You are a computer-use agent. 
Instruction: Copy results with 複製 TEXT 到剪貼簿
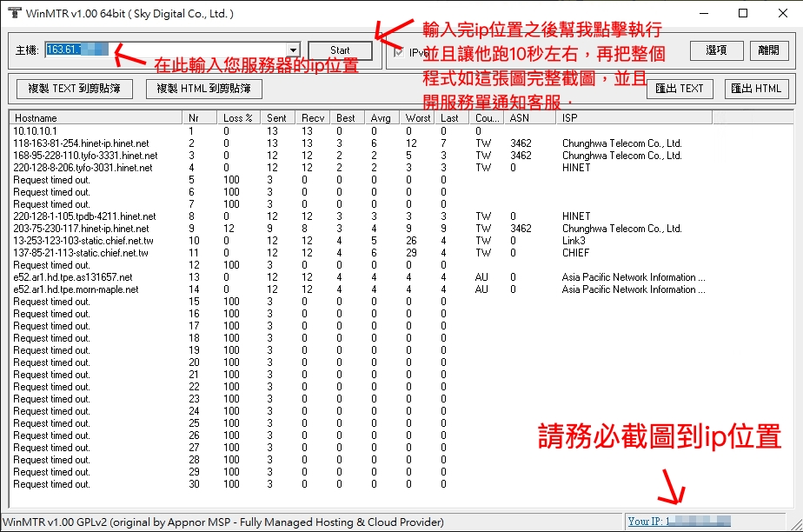[74, 88]
